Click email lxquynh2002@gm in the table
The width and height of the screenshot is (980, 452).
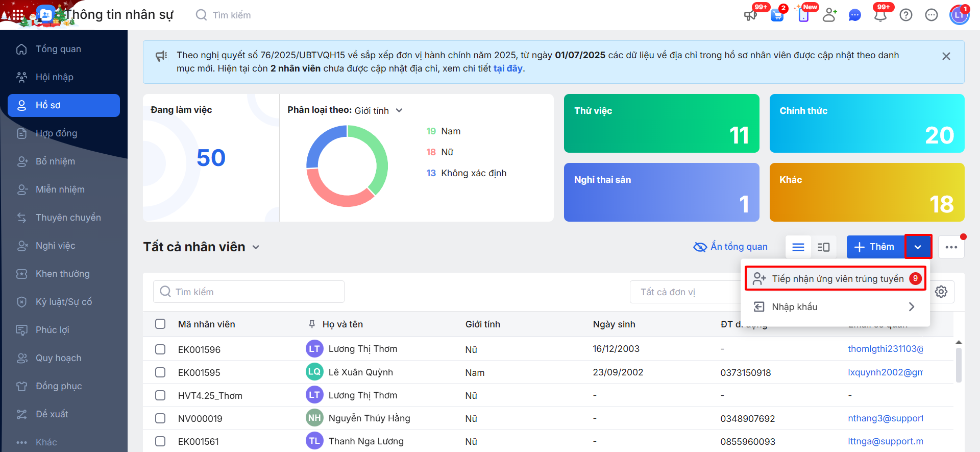click(886, 372)
